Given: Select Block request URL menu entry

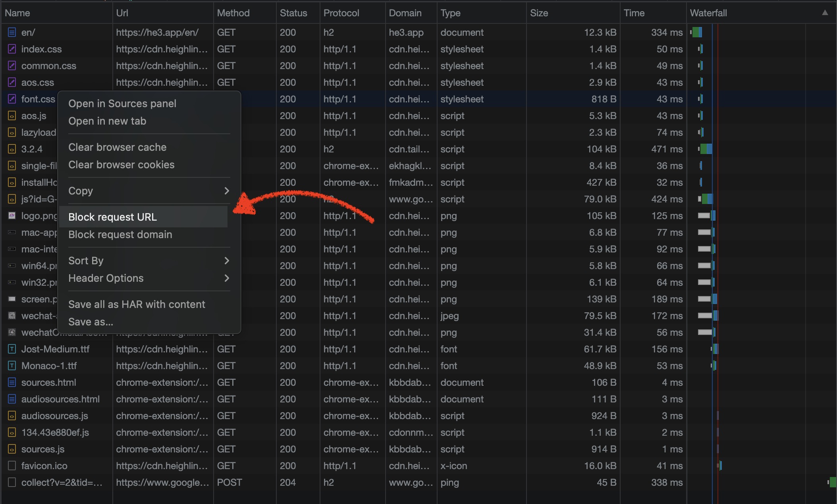Looking at the screenshot, I should (113, 217).
